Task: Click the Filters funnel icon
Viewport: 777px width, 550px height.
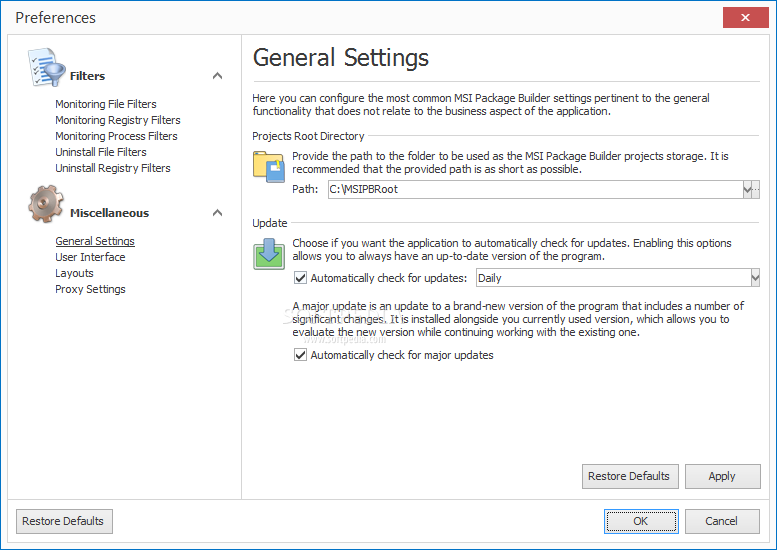Action: tap(46, 67)
